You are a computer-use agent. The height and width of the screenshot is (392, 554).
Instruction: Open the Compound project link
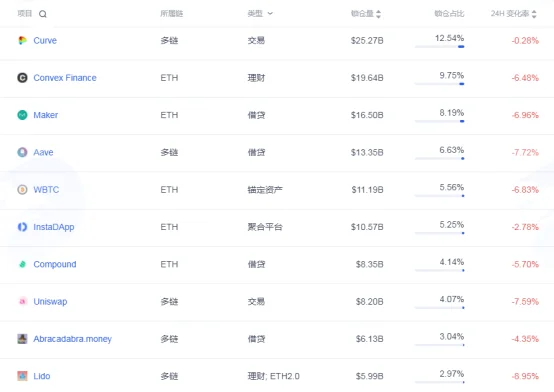[x=55, y=264]
